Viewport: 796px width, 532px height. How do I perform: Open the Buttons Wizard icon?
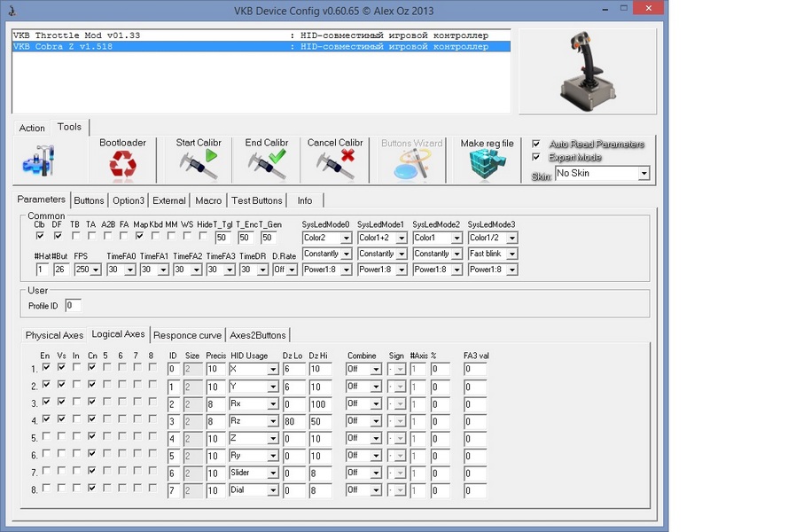tap(411, 164)
